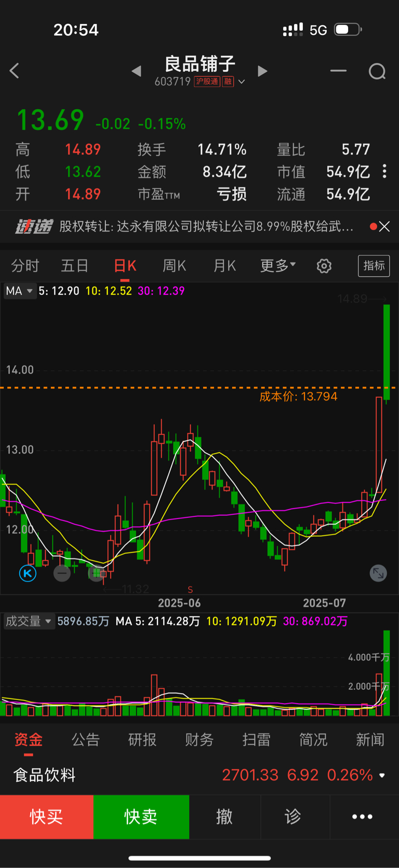
Task: Open the 财务 tab
Action: pos(199,740)
